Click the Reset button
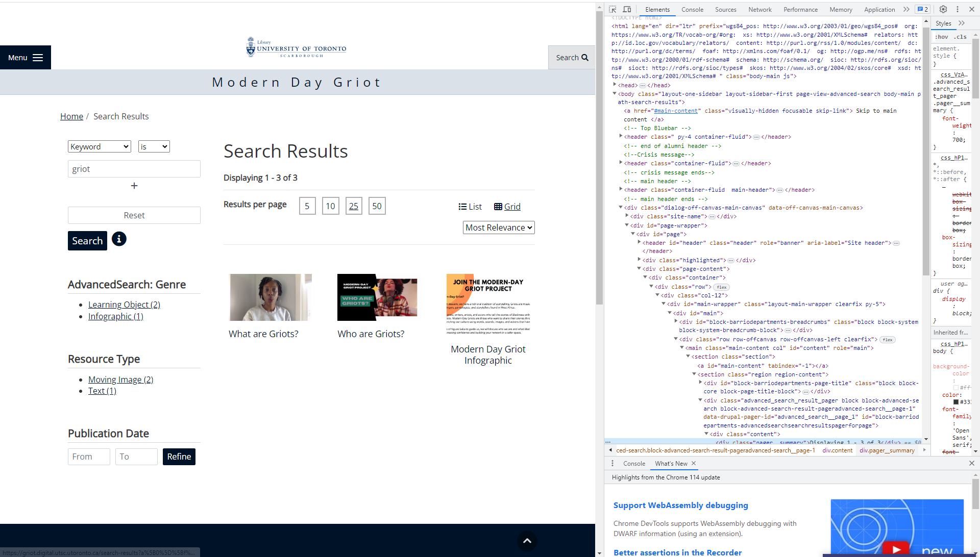The image size is (980, 557). pyautogui.click(x=134, y=215)
